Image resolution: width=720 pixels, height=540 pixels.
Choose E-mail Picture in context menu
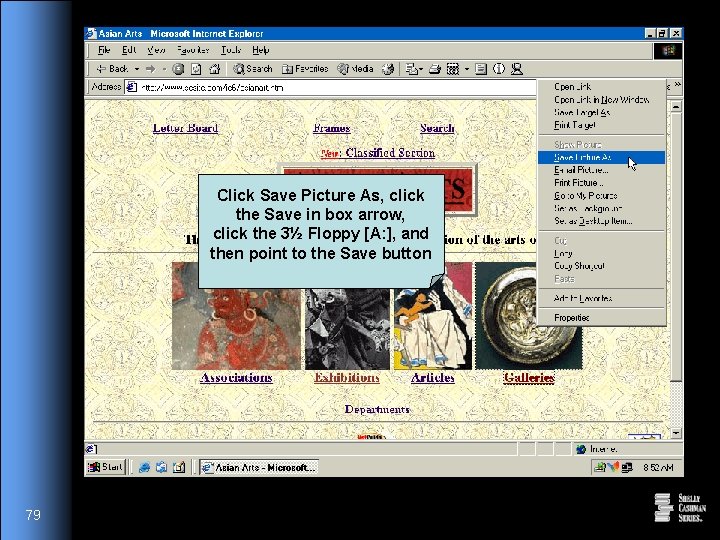[x=601, y=170]
